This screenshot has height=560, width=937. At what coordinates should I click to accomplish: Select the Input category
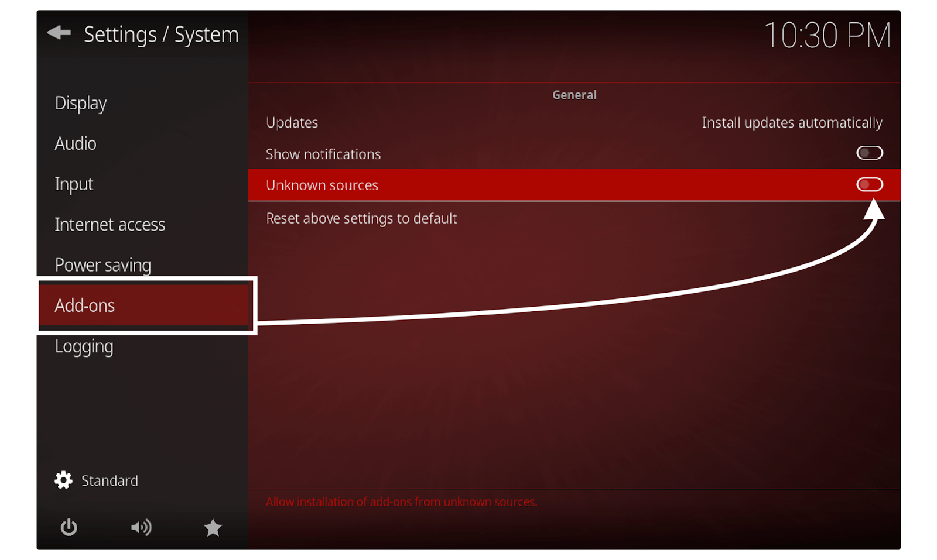coord(74,184)
